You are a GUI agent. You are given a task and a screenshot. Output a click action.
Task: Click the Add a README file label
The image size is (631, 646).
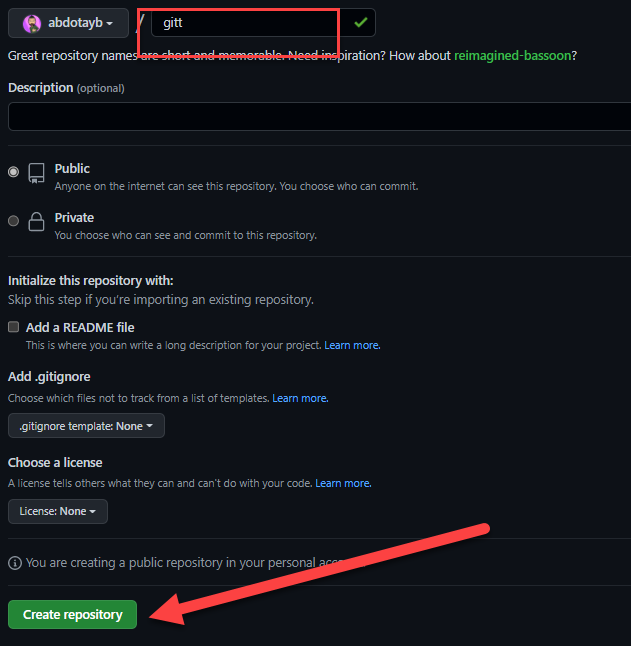pyautogui.click(x=80, y=327)
